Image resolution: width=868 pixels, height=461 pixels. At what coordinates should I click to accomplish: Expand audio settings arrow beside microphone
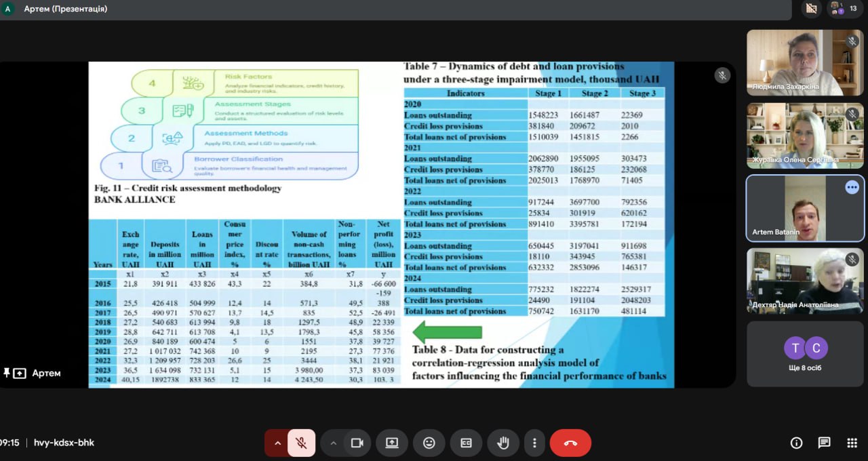click(x=277, y=443)
